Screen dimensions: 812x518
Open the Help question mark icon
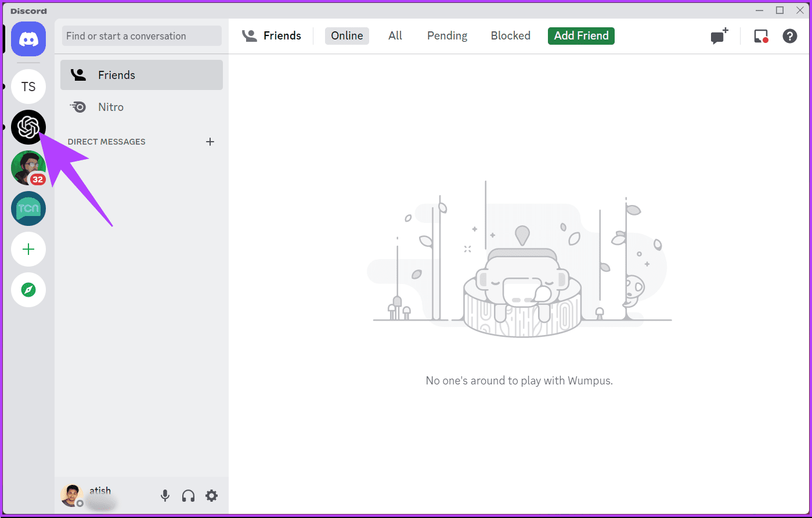[790, 36]
